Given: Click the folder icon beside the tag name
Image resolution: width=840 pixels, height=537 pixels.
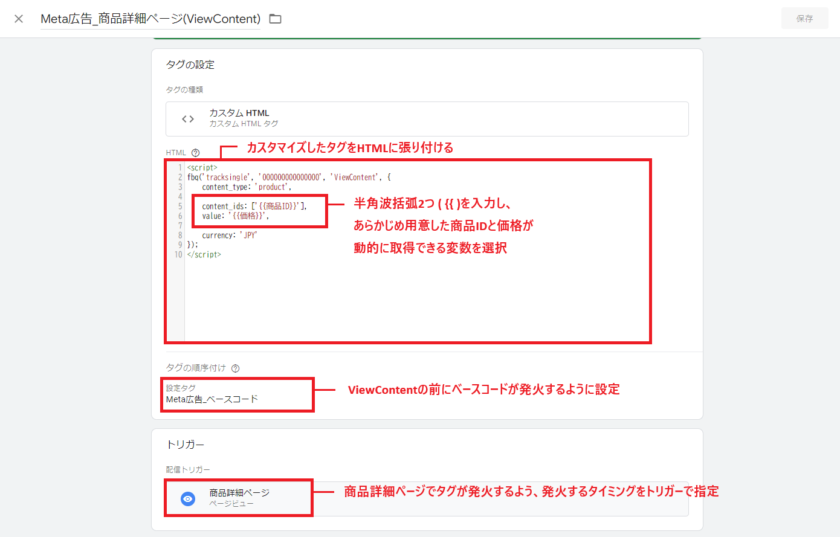Looking at the screenshot, I should coord(276,19).
